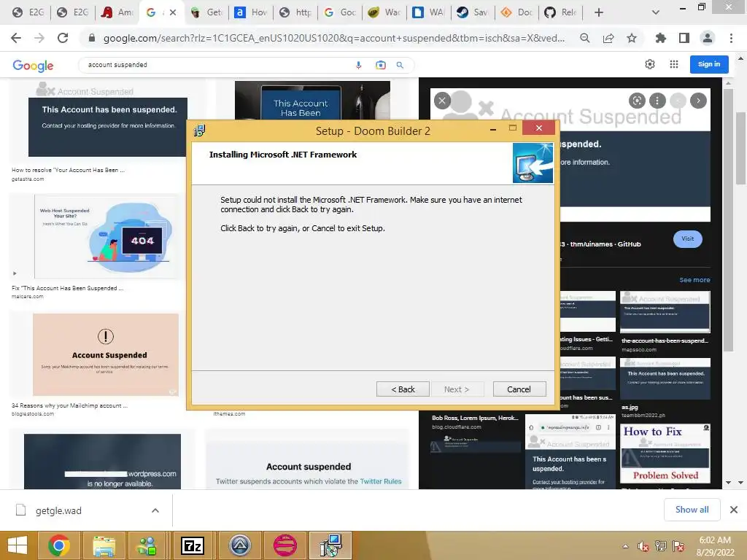Open Chrome three-dot menu
Image resolution: width=747 pixels, height=560 pixels.
pos(731,38)
